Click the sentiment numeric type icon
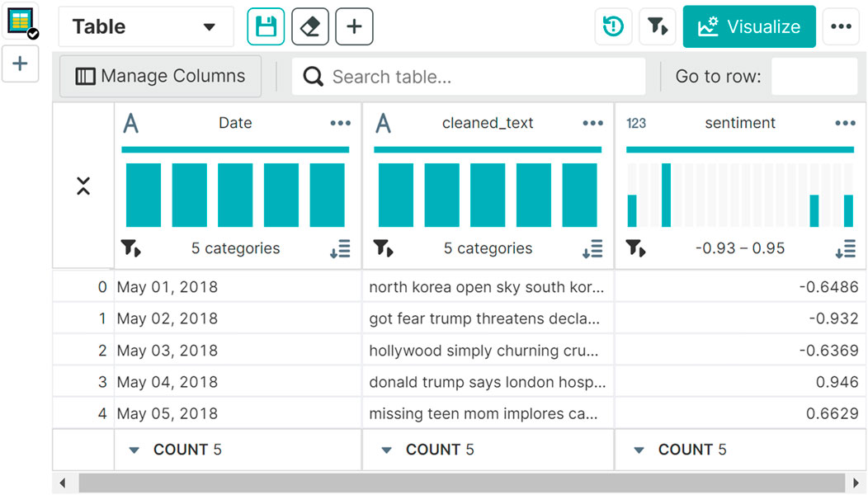This screenshot has height=495, width=868. [636, 123]
